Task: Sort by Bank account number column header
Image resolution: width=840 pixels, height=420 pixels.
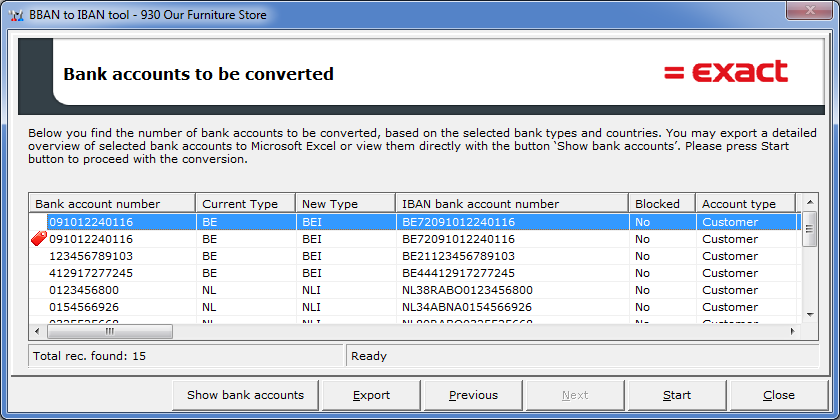Action: [111, 204]
